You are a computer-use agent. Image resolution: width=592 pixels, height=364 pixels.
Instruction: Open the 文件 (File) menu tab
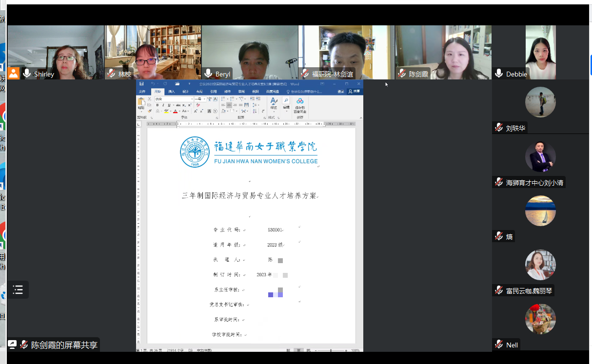click(142, 91)
